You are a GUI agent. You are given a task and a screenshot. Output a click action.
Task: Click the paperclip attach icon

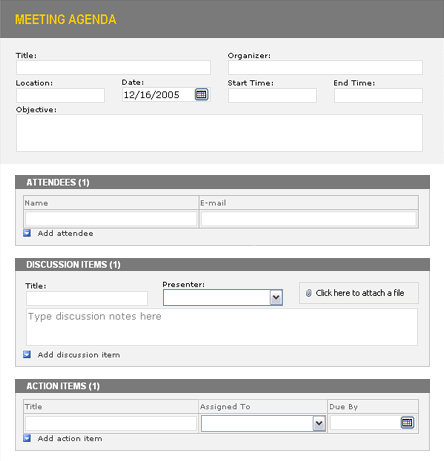click(309, 293)
